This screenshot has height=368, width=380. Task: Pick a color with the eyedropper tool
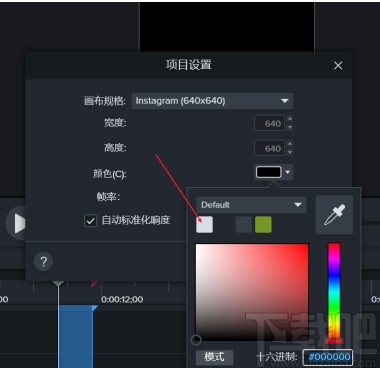[334, 215]
